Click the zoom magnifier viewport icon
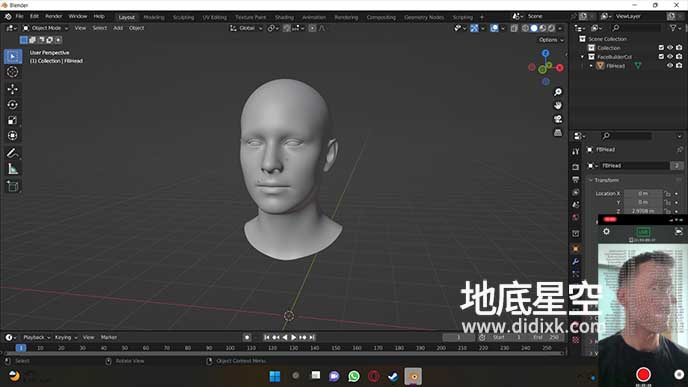This screenshot has width=688, height=387. 558,92
